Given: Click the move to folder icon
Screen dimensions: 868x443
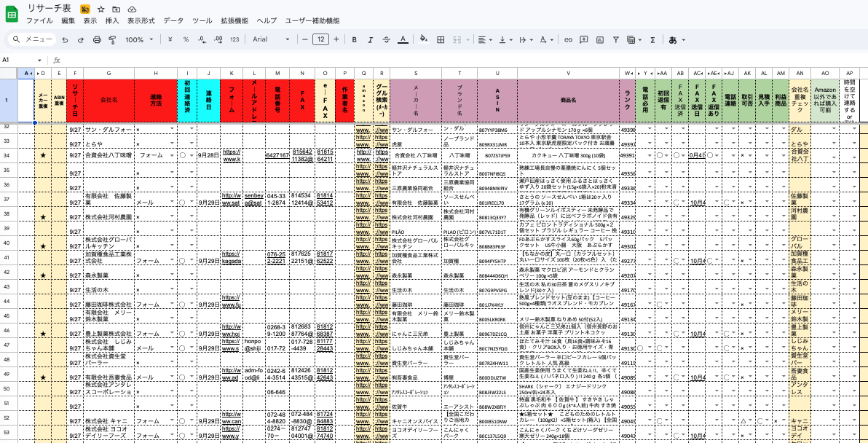Looking at the screenshot, I should [x=116, y=9].
